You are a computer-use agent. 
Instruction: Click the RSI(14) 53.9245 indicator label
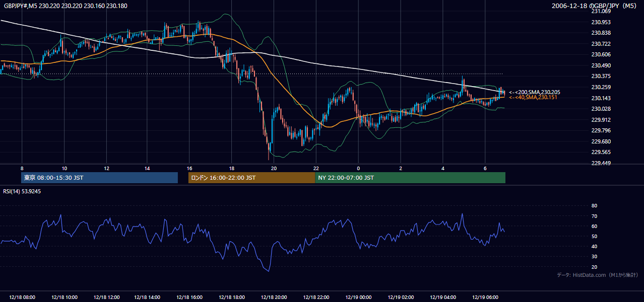click(x=22, y=191)
